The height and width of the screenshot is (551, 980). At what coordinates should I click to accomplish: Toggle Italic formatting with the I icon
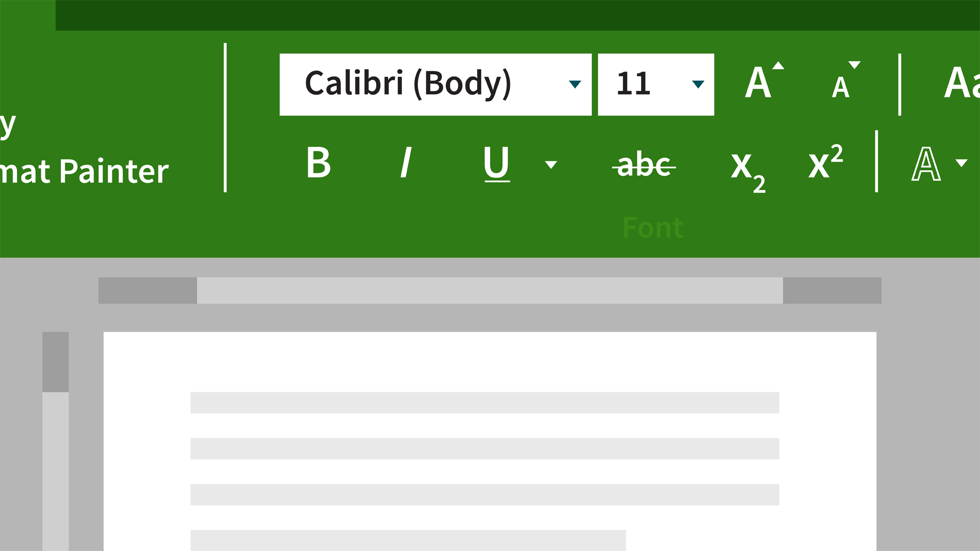click(406, 163)
